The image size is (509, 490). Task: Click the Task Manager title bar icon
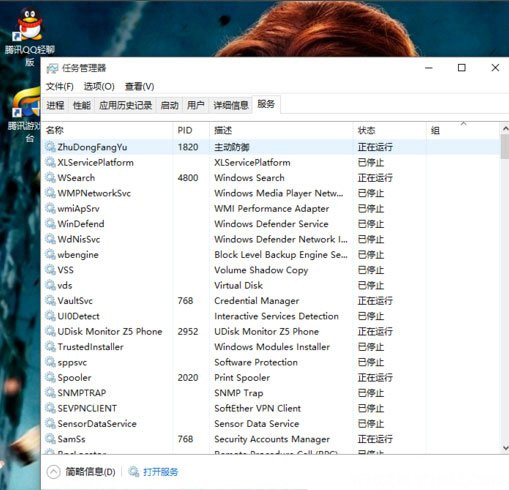point(52,68)
